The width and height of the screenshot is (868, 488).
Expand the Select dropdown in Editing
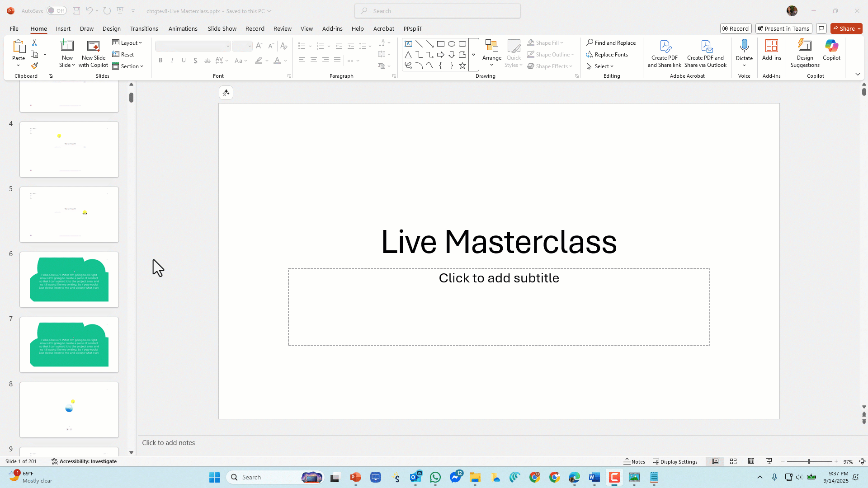click(600, 66)
